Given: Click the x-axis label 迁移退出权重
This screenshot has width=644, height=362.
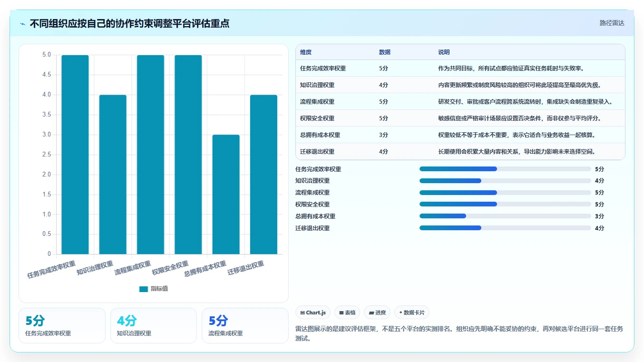Looking at the screenshot, I should click(x=245, y=268).
